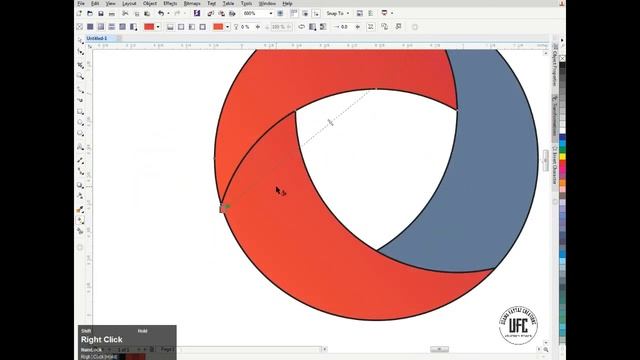The width and height of the screenshot is (640, 360).
Task: Select the Transparency tool
Action: (80, 196)
